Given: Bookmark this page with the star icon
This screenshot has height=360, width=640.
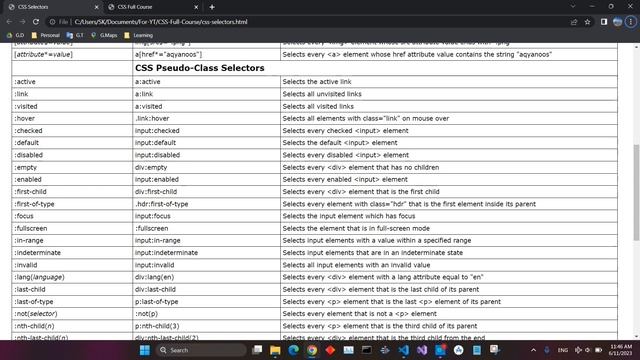Looking at the screenshot, I should coord(587,22).
